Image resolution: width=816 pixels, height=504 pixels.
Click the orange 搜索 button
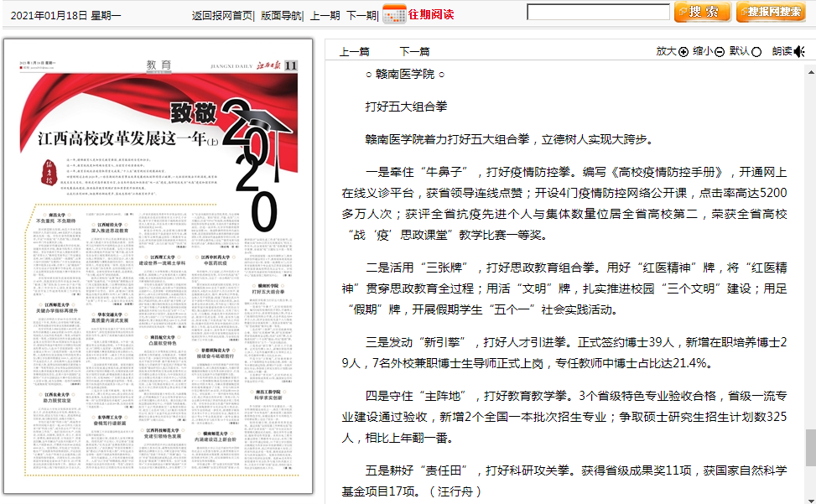coord(703,12)
